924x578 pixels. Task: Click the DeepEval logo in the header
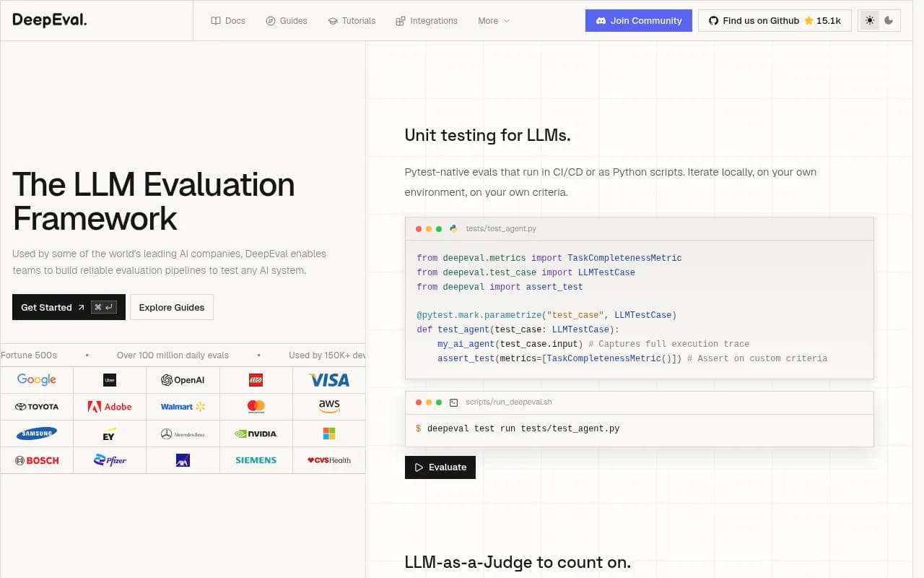(x=50, y=20)
